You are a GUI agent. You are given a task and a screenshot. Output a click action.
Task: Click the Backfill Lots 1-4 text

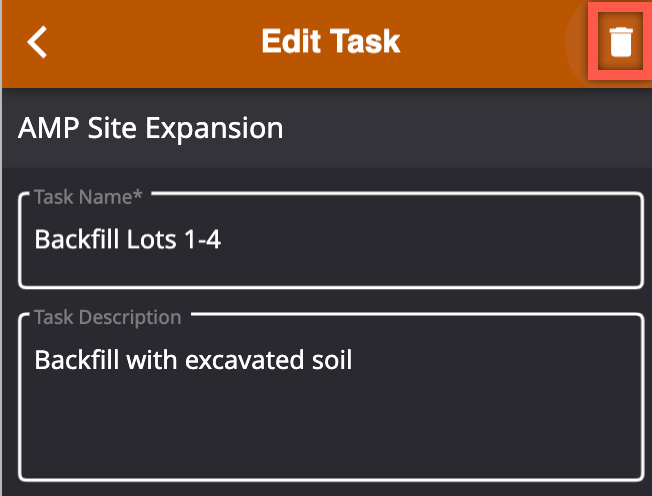(127, 239)
